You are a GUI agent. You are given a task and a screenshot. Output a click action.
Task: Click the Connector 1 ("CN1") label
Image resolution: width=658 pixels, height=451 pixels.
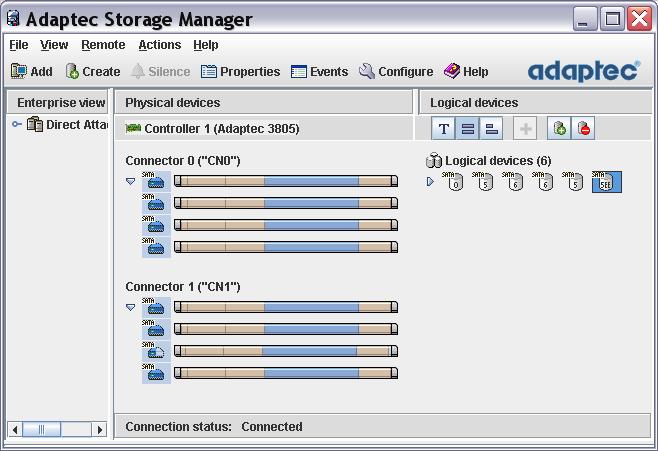(x=183, y=287)
